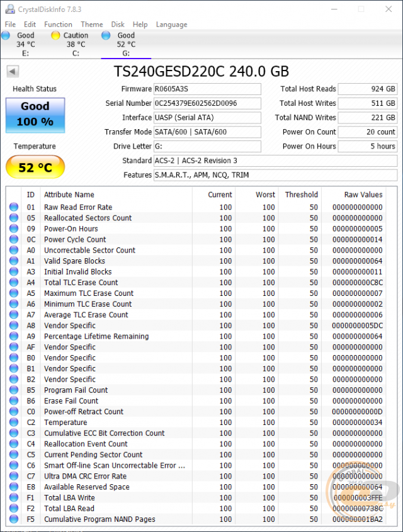Screen dimensions: 403x532
Task: Select drive E: Good 34 °C
Action: tap(25, 44)
